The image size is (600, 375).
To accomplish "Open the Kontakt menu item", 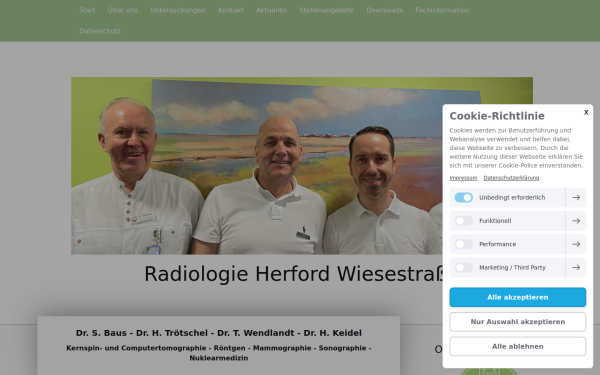I will 230,10.
